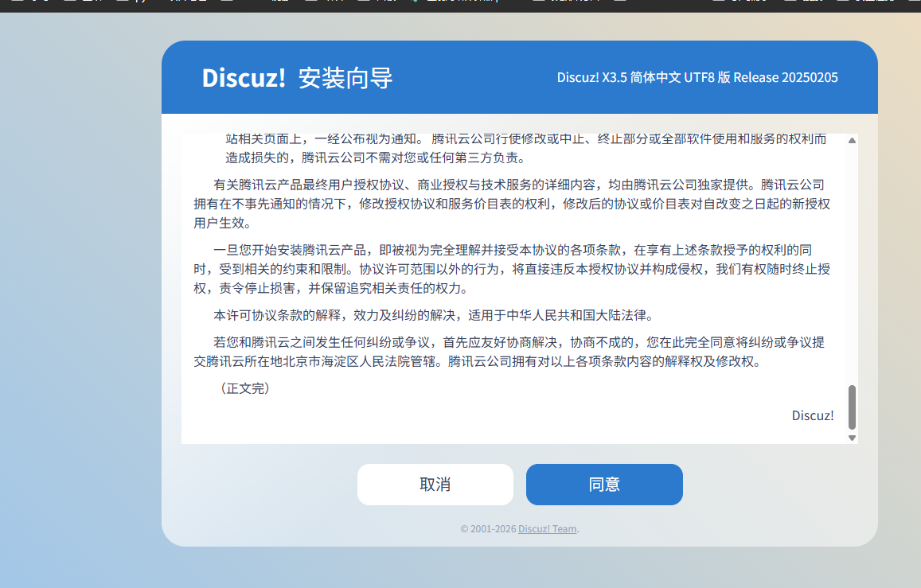Click the paragraph starting "有关腾讯云产品最终用户授权协议"
Viewport: 921px width, 588px height.
512,204
